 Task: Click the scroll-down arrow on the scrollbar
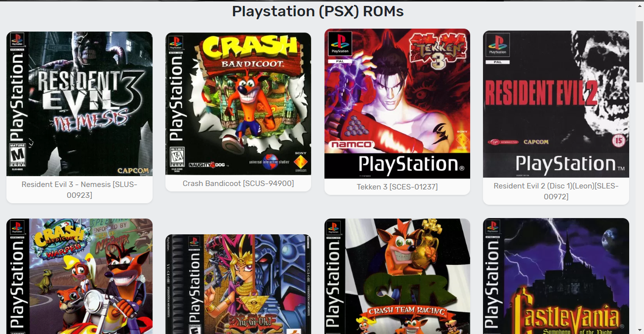(x=640, y=329)
